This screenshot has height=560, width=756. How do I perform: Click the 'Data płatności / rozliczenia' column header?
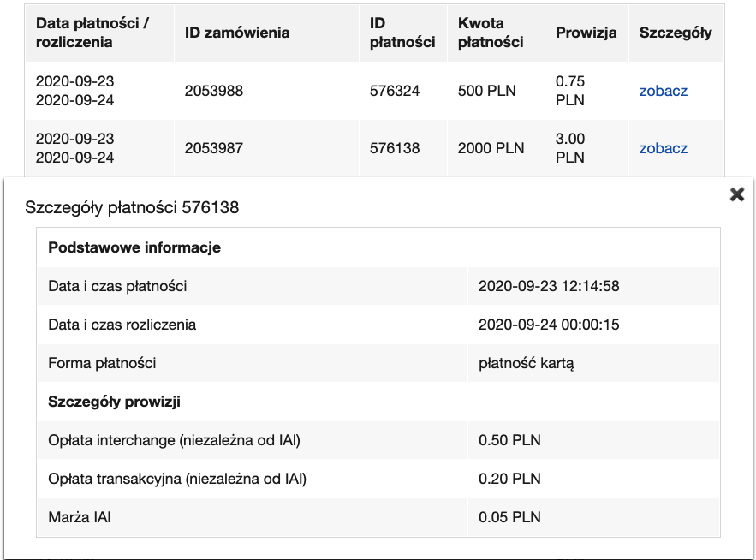[92, 33]
